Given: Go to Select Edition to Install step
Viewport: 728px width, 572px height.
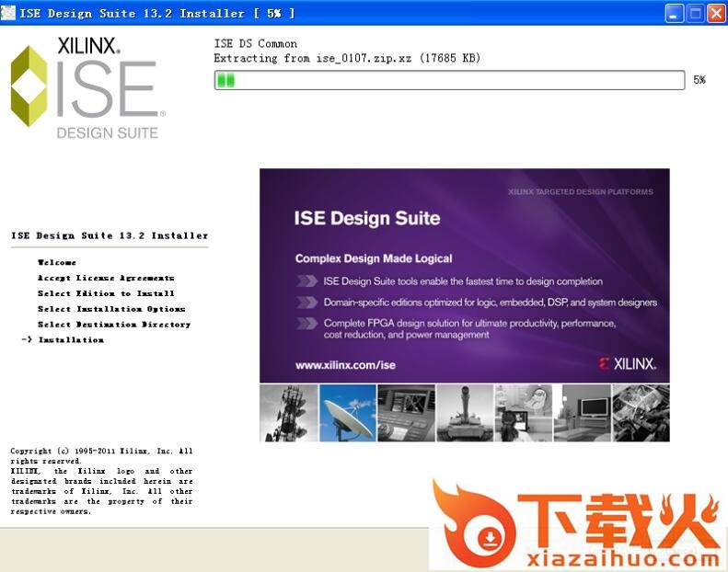Looking at the screenshot, I should point(106,293).
